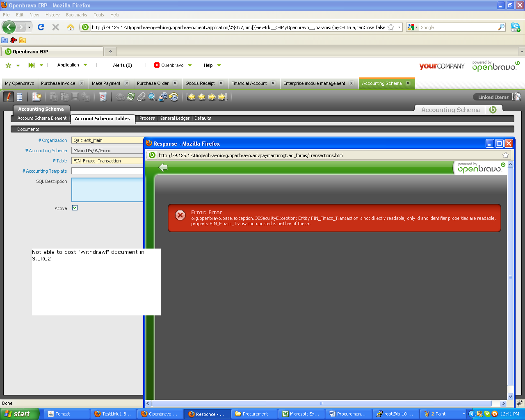
Task: Open Tomcat from the taskbar
Action: (67, 414)
